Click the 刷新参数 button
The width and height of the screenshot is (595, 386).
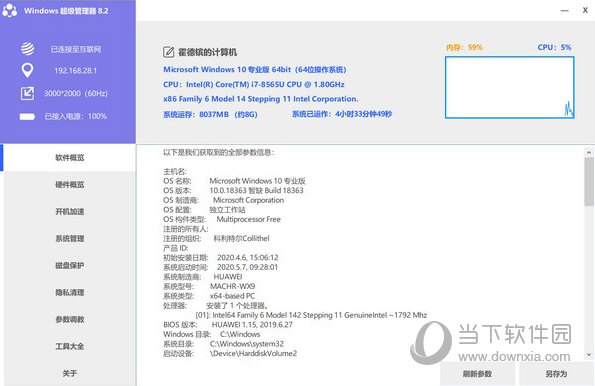click(x=477, y=374)
